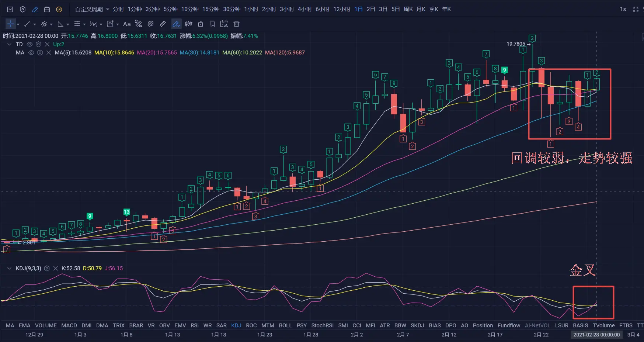Expand wave tool options arrow
Image resolution: width=644 pixels, height=342 pixels.
[x=101, y=24]
